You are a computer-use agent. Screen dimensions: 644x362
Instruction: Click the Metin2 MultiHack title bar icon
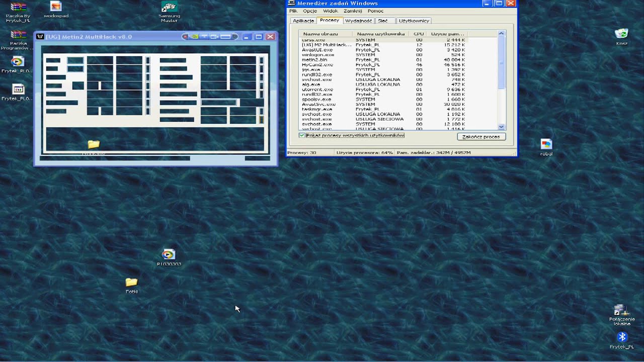click(40, 37)
